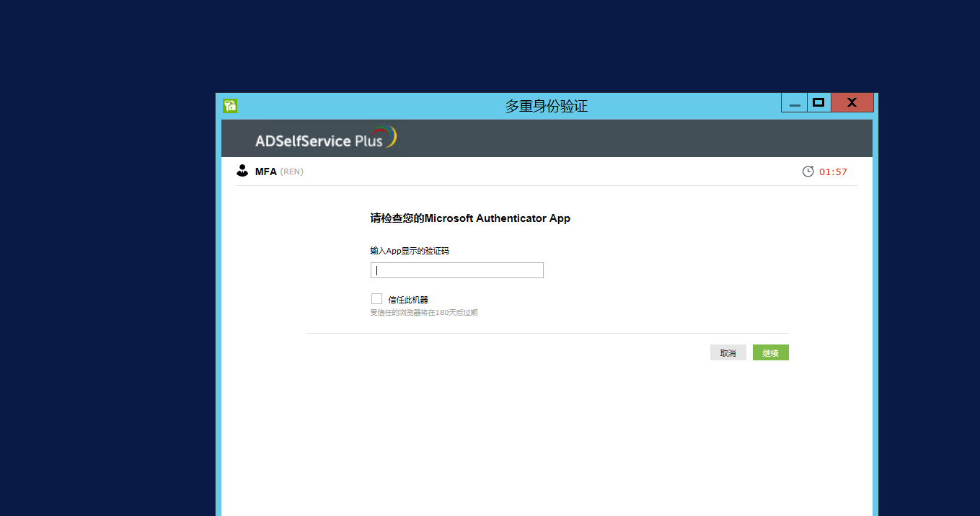This screenshot has height=516, width=980.
Task: Click the bold MFA username label
Action: click(x=265, y=172)
